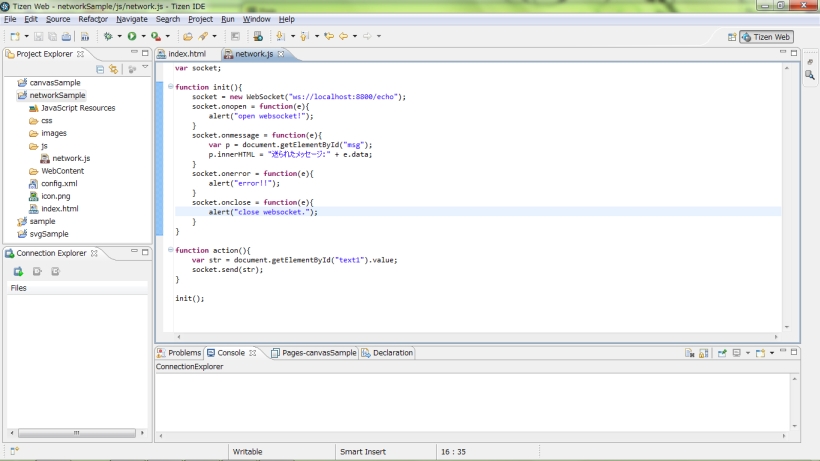Switch to the Declaration tab
This screenshot has width=820, height=461.
388,353
